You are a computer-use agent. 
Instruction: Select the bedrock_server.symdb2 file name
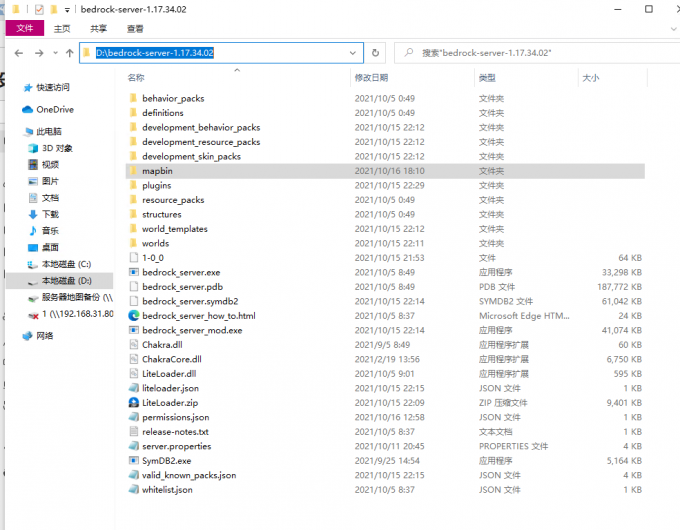click(190, 301)
